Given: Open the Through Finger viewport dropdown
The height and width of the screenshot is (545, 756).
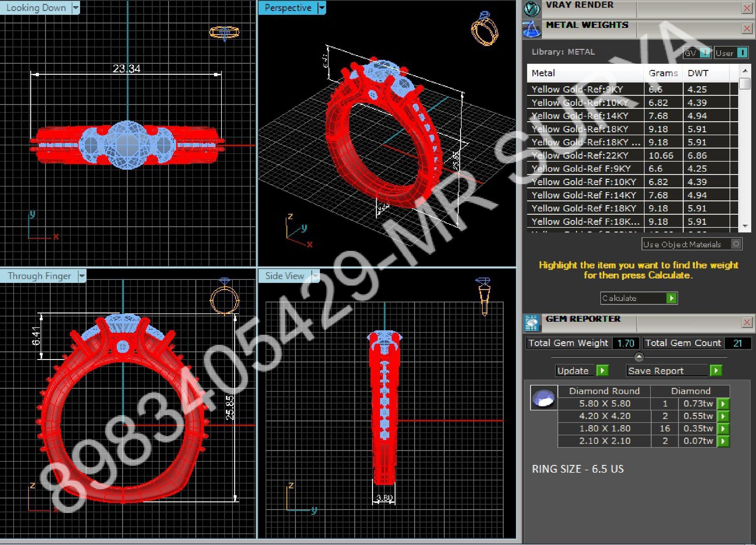Looking at the screenshot, I should [x=82, y=276].
